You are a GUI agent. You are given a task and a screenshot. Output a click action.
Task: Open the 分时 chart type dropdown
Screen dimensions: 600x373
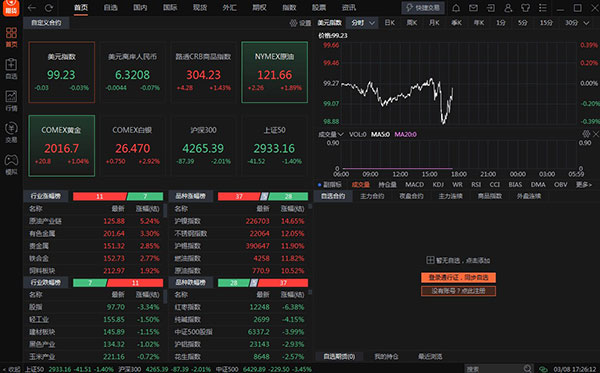(362, 23)
